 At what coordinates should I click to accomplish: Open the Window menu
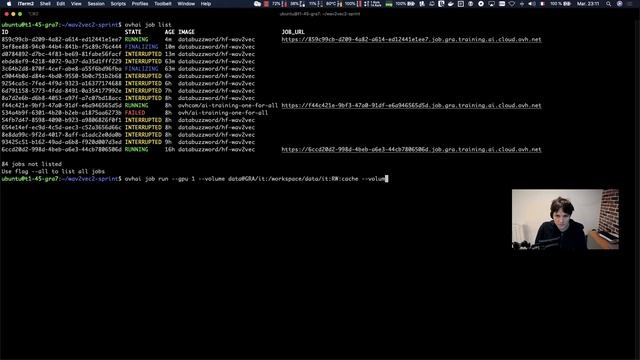point(186,4)
